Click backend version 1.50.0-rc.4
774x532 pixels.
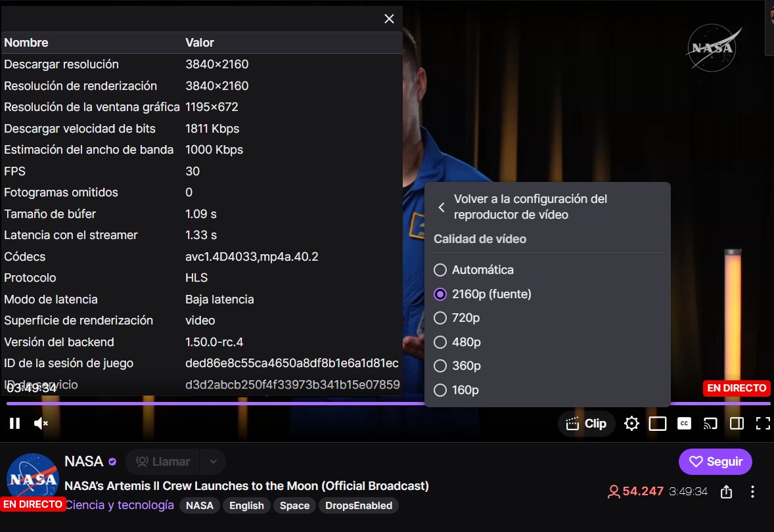pyautogui.click(x=214, y=342)
